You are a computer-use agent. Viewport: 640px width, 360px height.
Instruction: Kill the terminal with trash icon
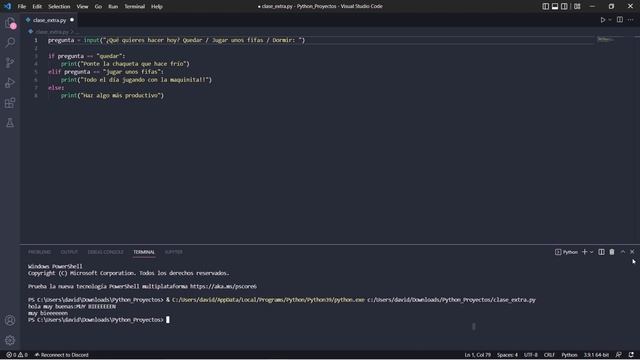click(612, 252)
